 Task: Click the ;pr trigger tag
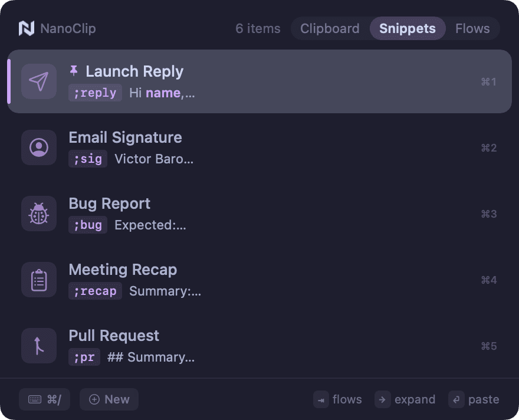pyautogui.click(x=84, y=357)
